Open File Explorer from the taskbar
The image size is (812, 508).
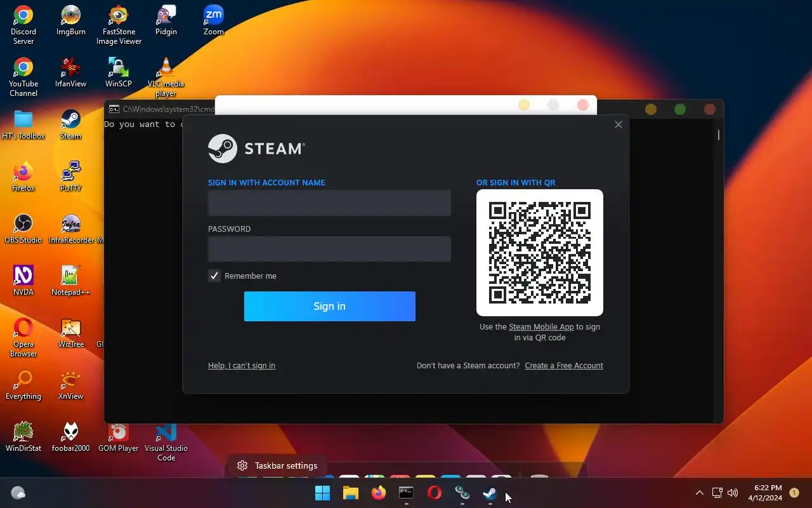coord(351,493)
